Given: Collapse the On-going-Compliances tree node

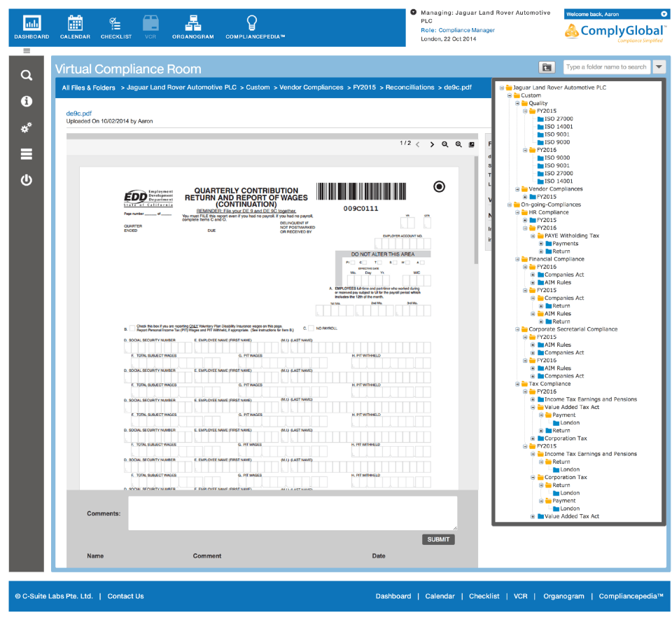Looking at the screenshot, I should [x=509, y=205].
